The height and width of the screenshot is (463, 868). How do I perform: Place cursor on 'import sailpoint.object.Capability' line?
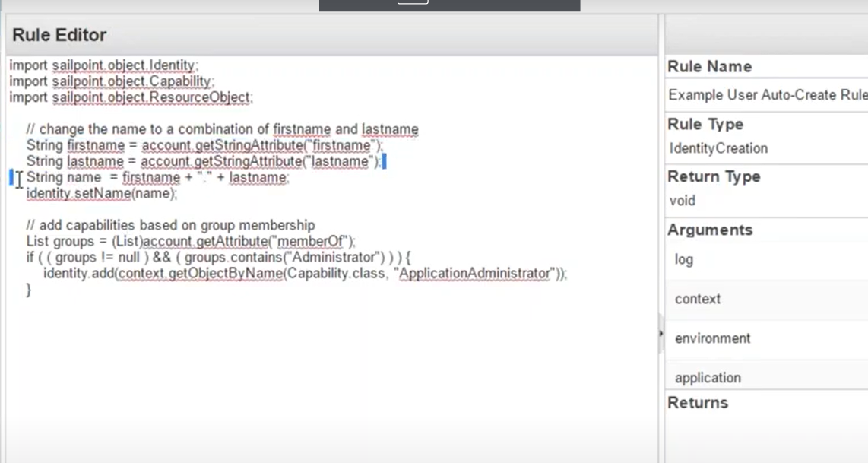pos(111,81)
